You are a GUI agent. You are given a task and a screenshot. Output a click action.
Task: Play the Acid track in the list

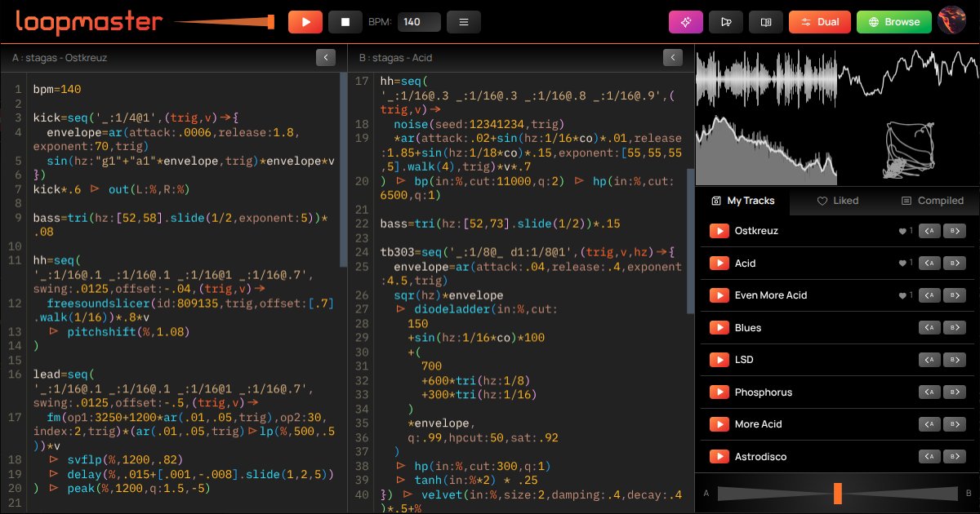pyautogui.click(x=719, y=263)
